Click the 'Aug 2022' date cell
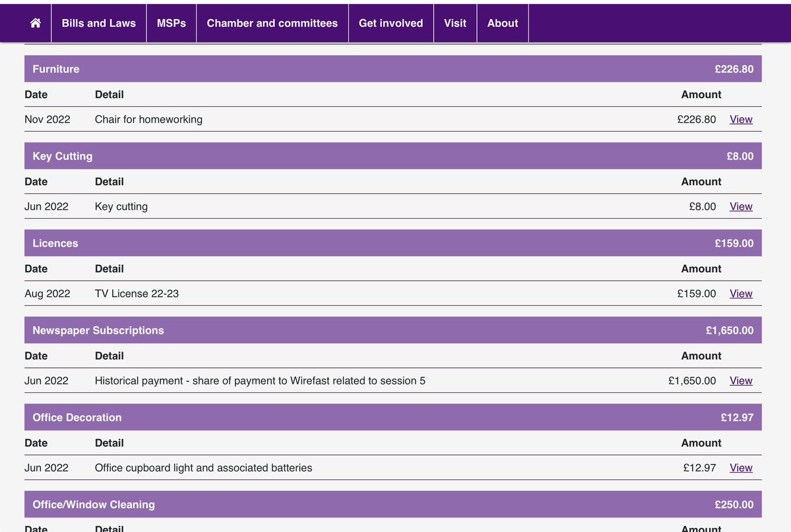 [x=47, y=294]
